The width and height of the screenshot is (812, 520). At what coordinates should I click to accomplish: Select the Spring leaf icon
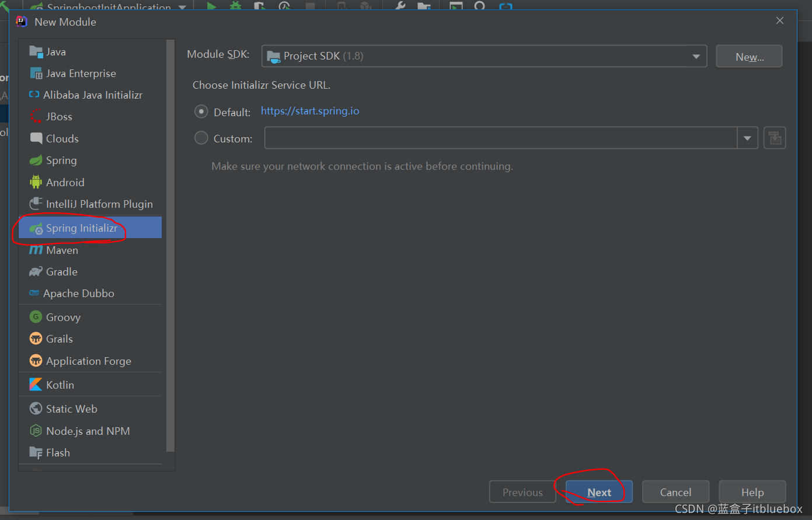(x=36, y=160)
